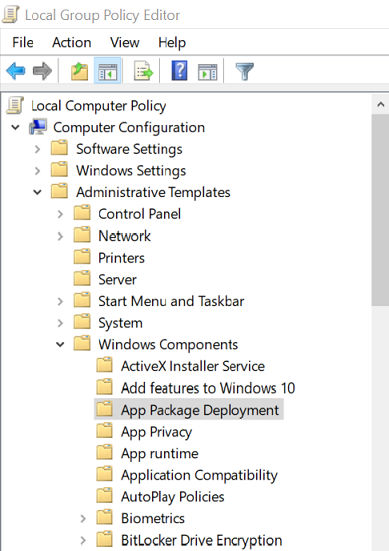Click the Forward arrow toolbar button

tap(42, 71)
